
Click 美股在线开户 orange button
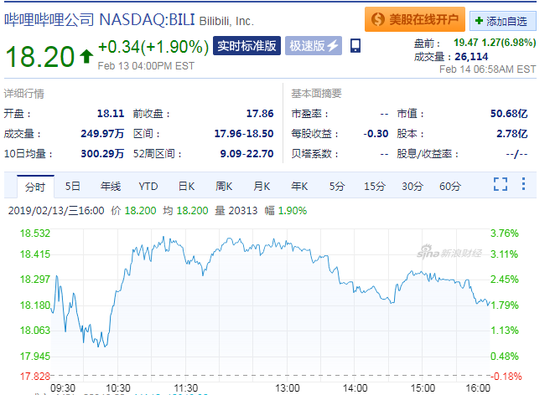click(x=415, y=19)
